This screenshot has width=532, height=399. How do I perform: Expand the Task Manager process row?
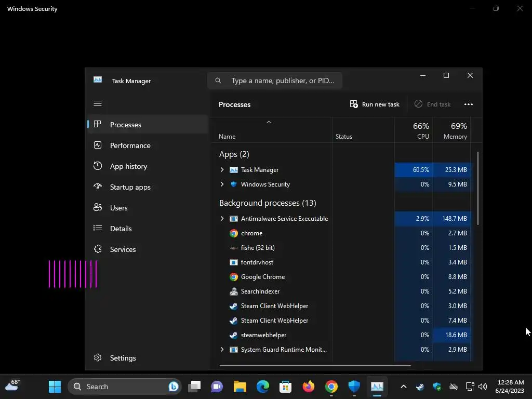pos(222,170)
